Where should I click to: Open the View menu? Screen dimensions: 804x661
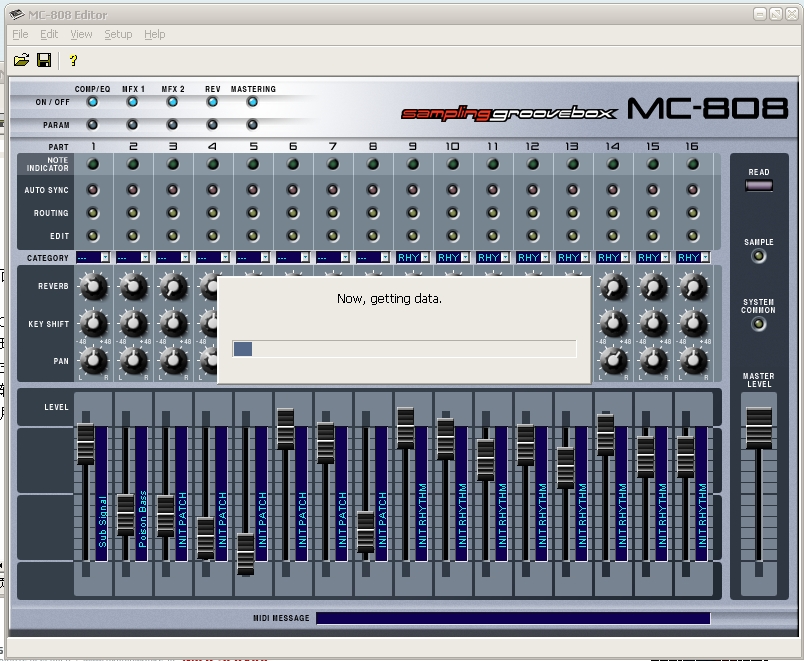coord(81,34)
